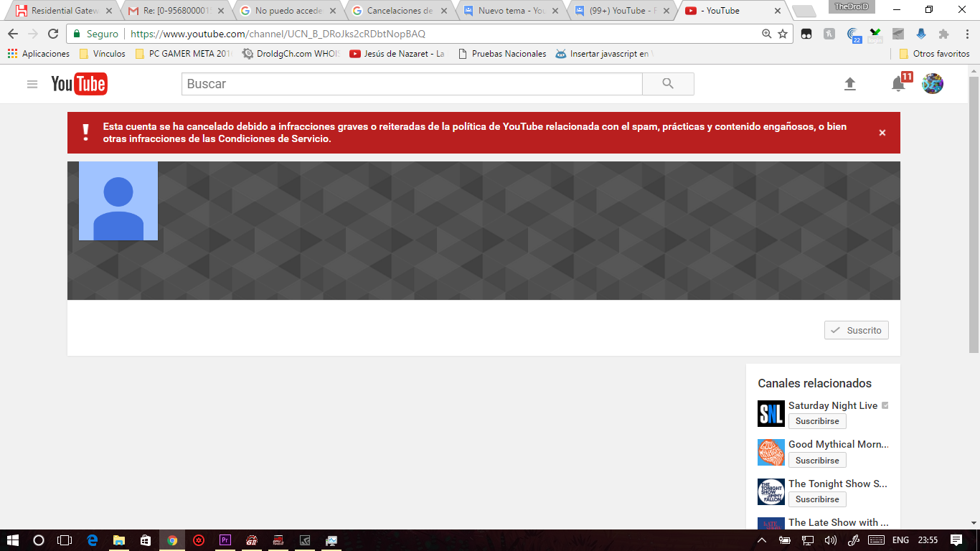Viewport: 980px width, 551px height.
Task: Subscribe to The Tonight Show
Action: click(817, 499)
